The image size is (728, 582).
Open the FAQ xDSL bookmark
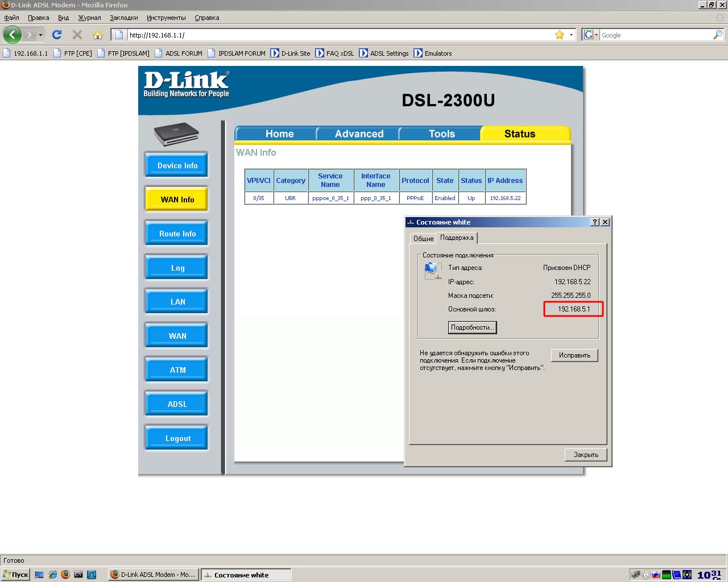coord(334,53)
